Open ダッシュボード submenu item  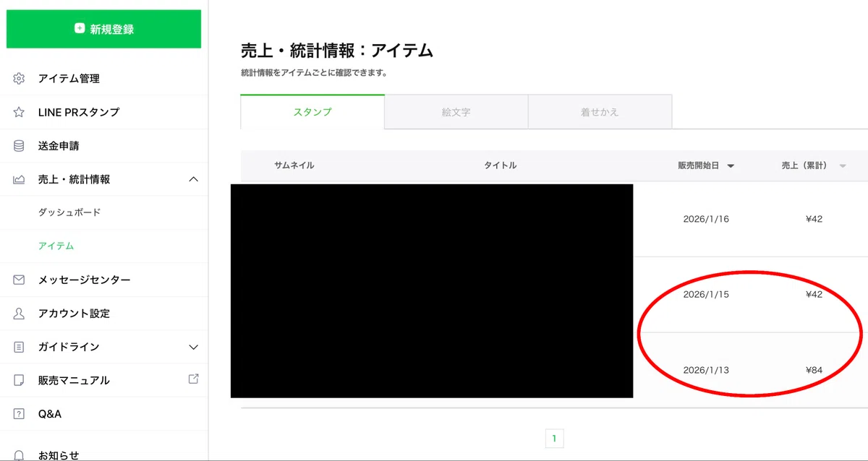69,212
